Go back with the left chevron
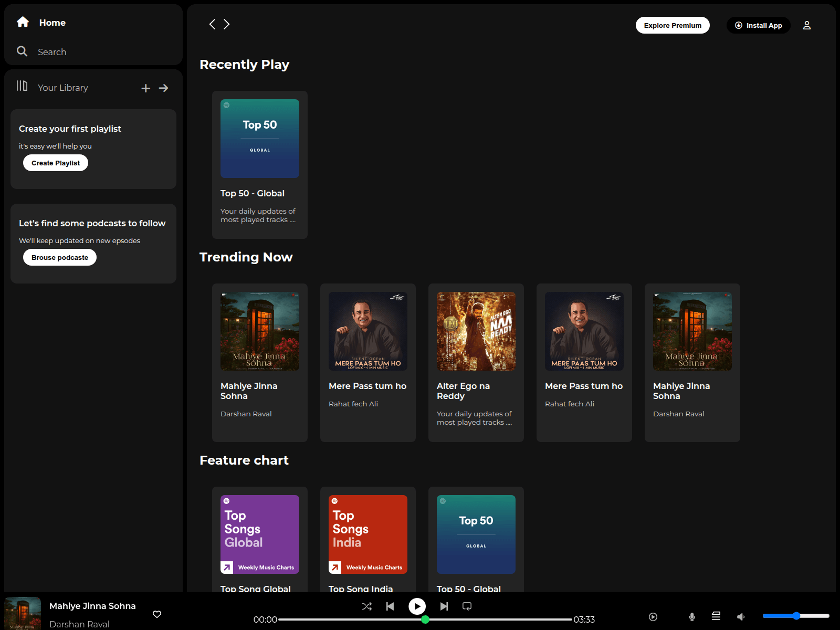 (x=212, y=24)
